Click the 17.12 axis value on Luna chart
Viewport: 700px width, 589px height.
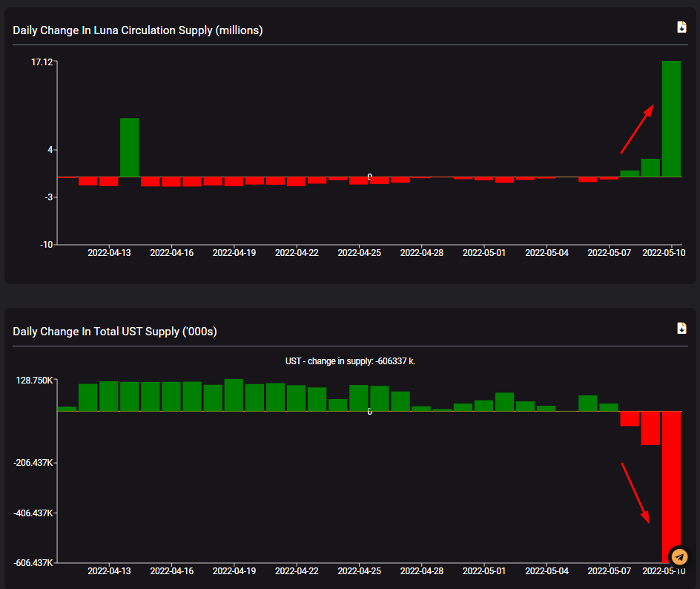click(42, 62)
